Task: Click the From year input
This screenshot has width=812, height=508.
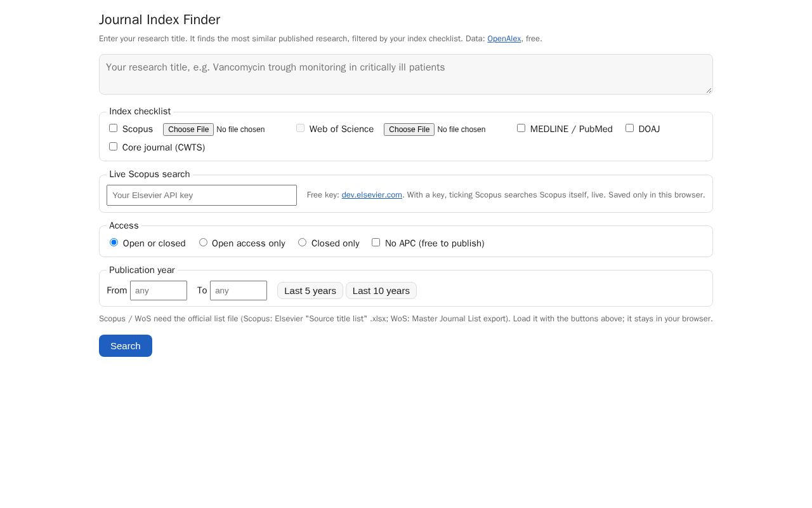Action: click(x=159, y=291)
